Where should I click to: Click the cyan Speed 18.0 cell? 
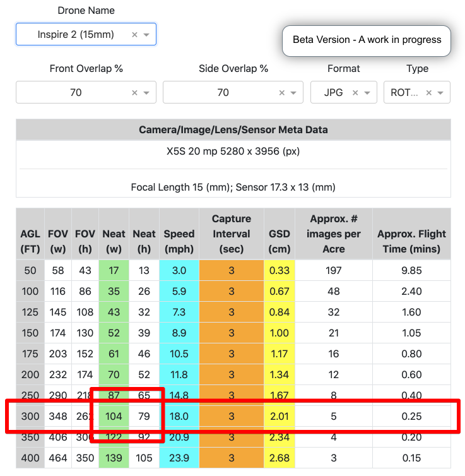(179, 417)
